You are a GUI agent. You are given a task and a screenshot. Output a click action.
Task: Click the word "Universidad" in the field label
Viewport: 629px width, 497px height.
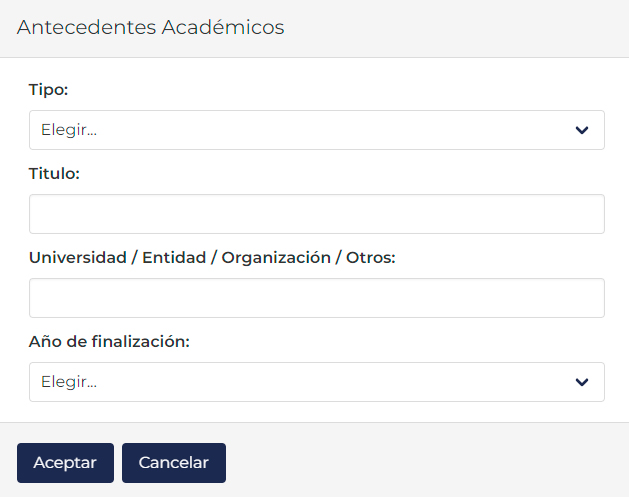click(79, 258)
